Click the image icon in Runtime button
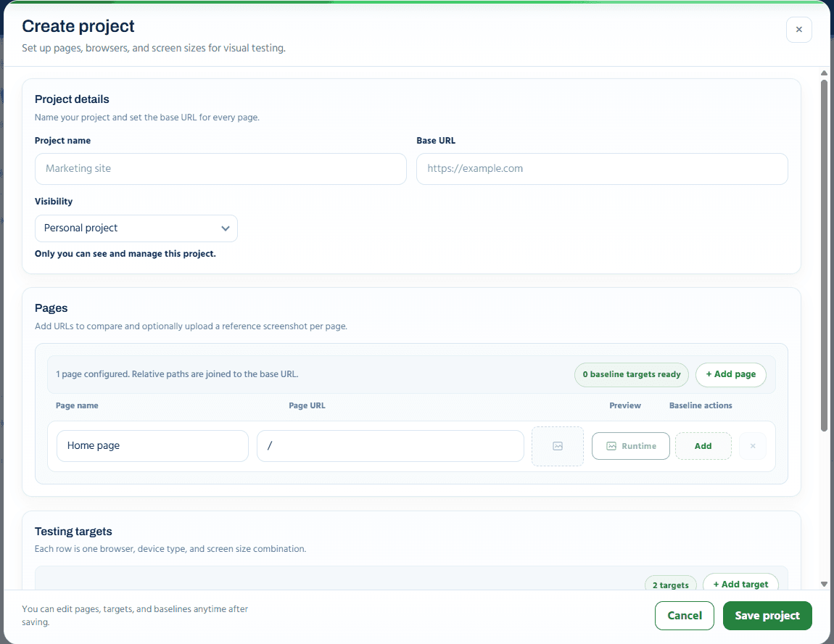This screenshot has height=644, width=834. tap(611, 446)
